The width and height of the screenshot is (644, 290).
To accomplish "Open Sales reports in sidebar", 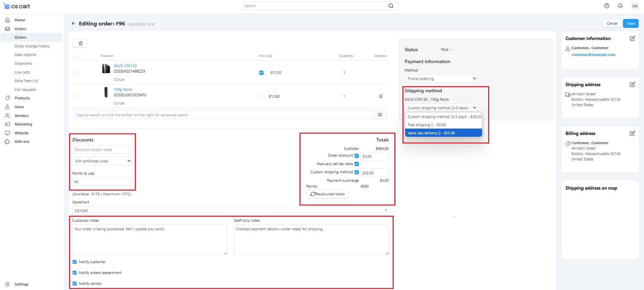I will click(x=25, y=55).
